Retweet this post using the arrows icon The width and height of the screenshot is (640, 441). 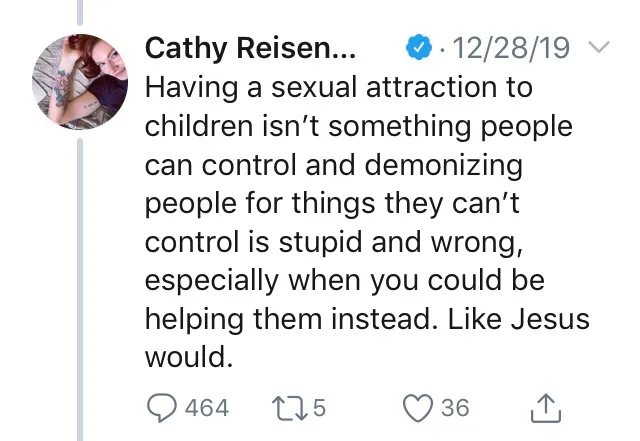point(290,408)
